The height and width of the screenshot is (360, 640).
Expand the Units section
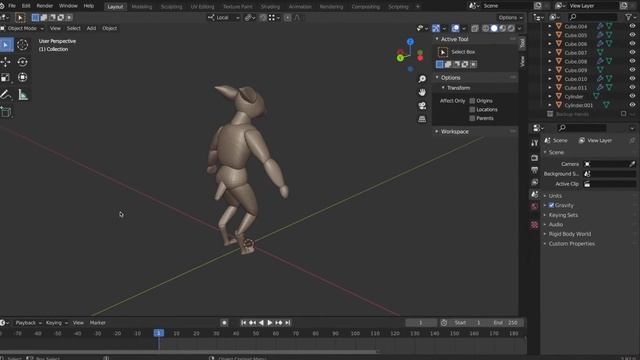(x=555, y=196)
